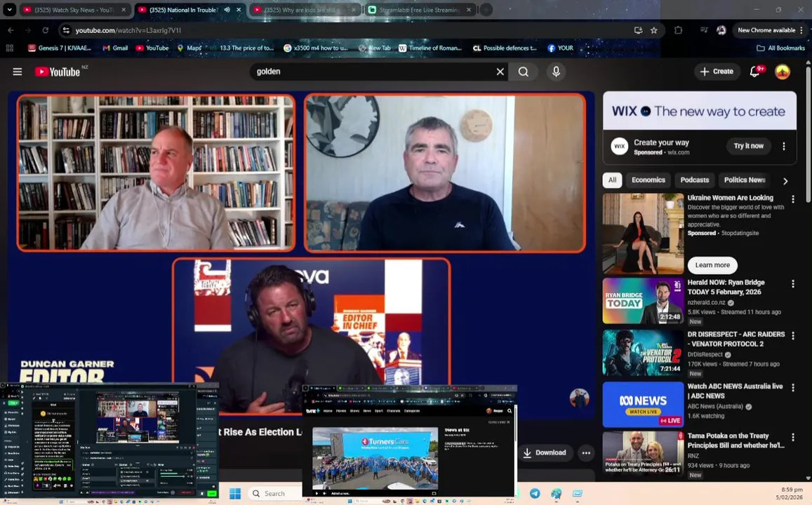This screenshot has height=505, width=812.
Task: Select the Politics News chip
Action: (x=744, y=180)
